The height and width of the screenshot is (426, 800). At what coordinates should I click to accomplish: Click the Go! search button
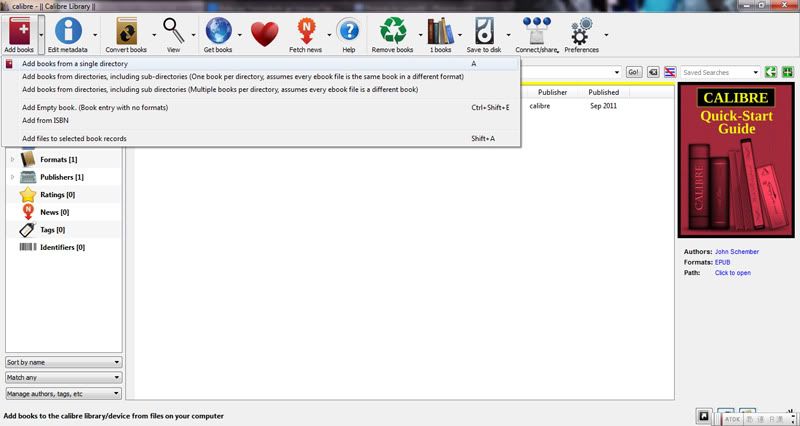coord(634,72)
